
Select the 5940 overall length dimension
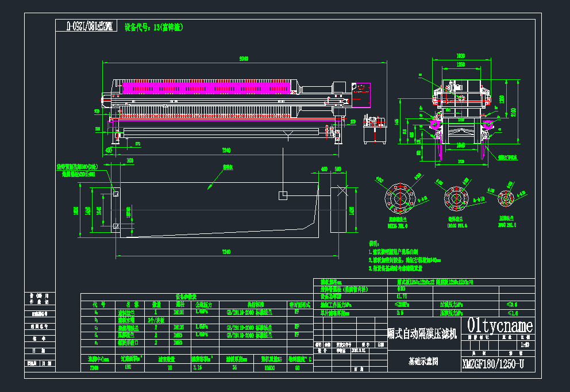(x=244, y=58)
